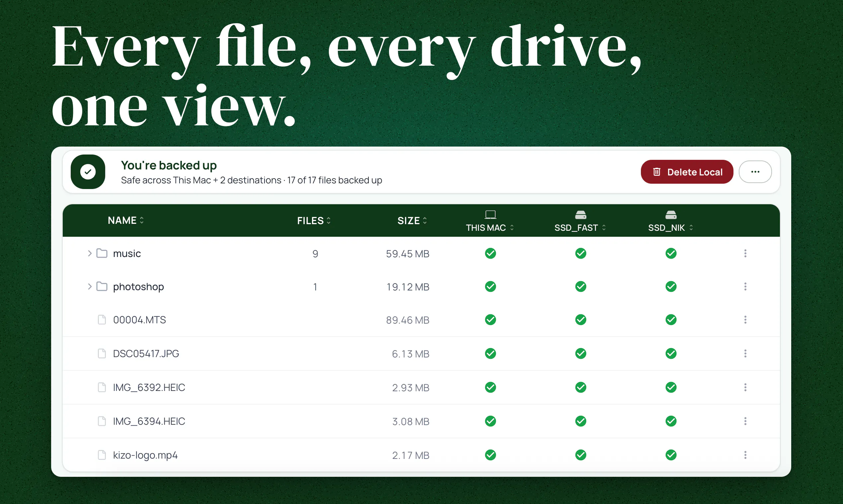Sort by the FILES column header

click(314, 221)
